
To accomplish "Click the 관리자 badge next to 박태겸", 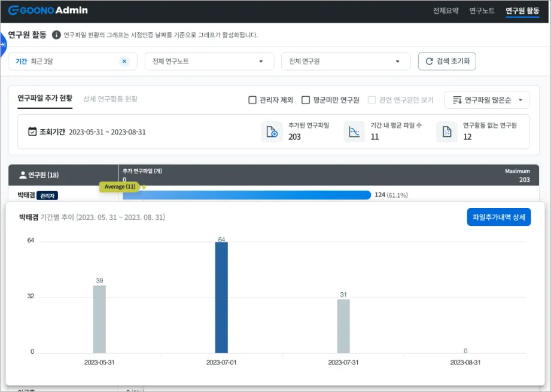I will tap(47, 195).
